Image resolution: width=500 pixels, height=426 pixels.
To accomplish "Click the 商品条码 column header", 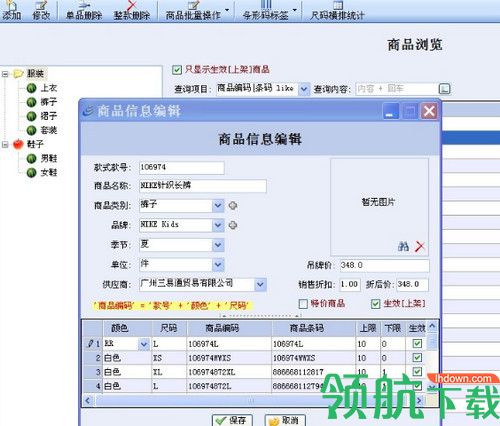I will pyautogui.click(x=314, y=328).
